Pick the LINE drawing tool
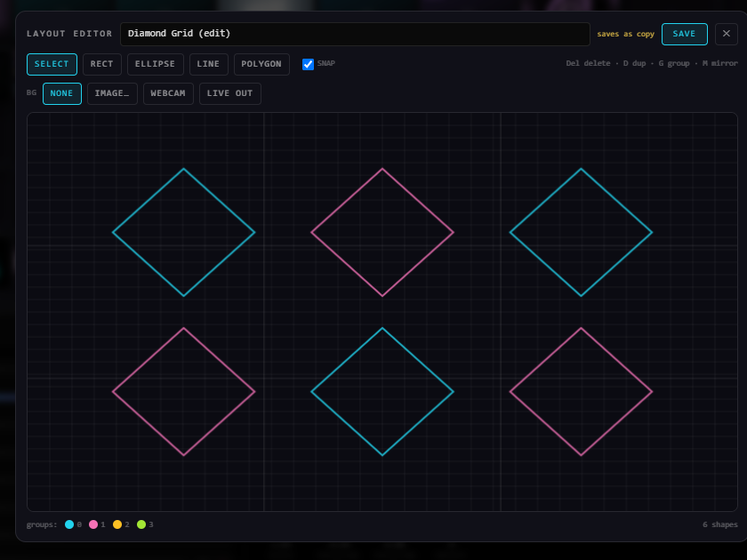 (209, 64)
